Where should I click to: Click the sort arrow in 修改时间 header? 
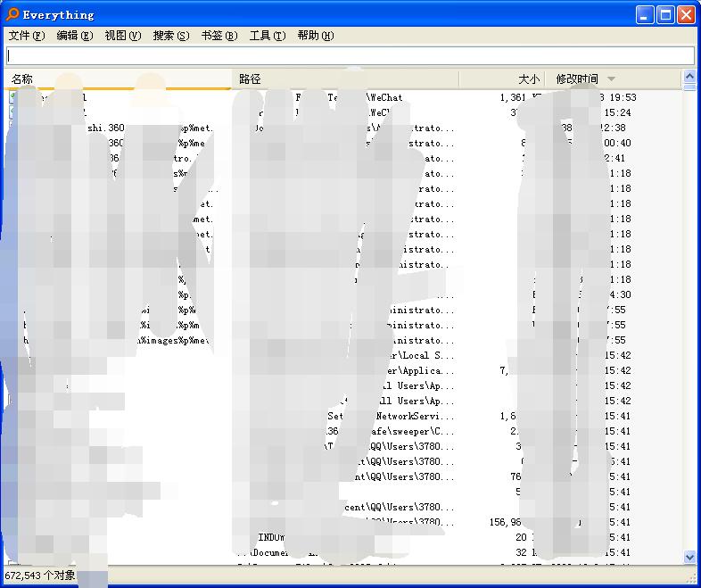(611, 79)
